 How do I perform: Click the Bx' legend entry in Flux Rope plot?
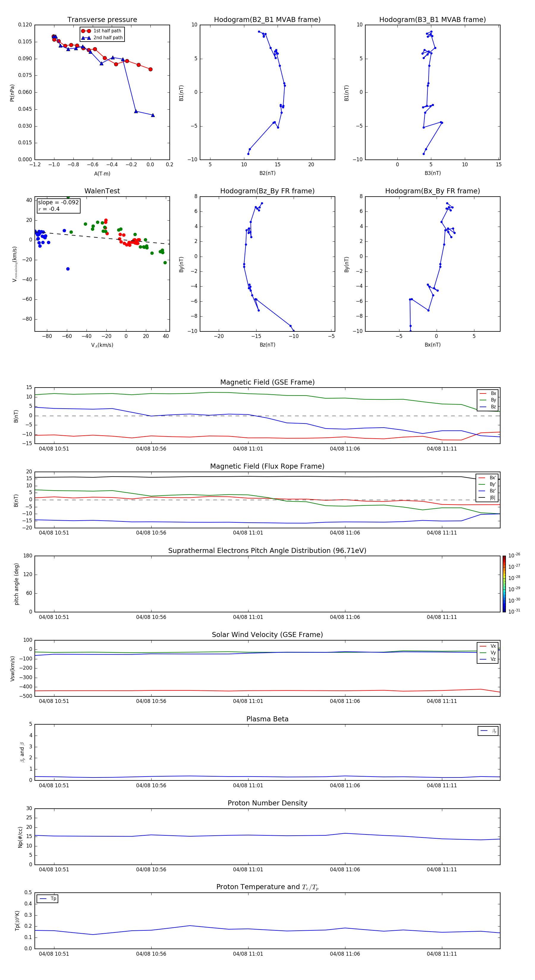[487, 478]
